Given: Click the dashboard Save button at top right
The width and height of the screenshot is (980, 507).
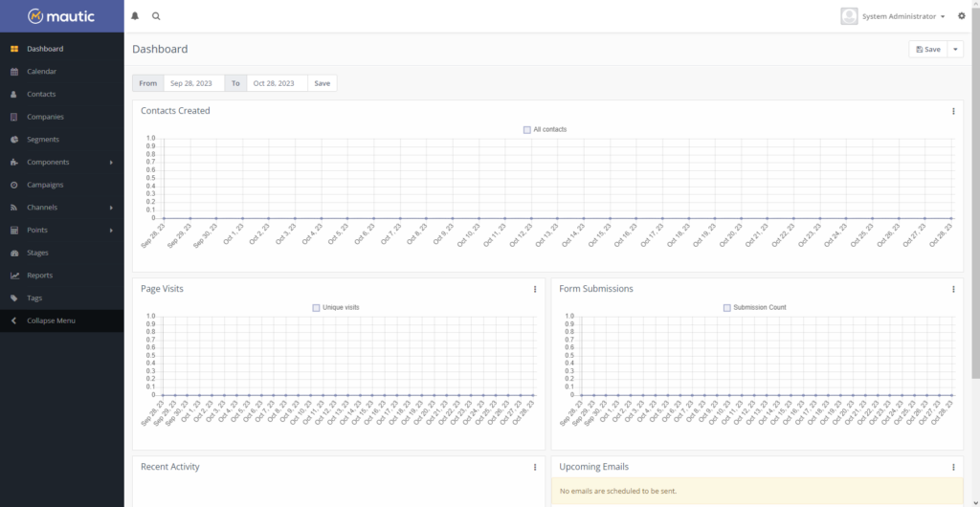Looking at the screenshot, I should (928, 50).
